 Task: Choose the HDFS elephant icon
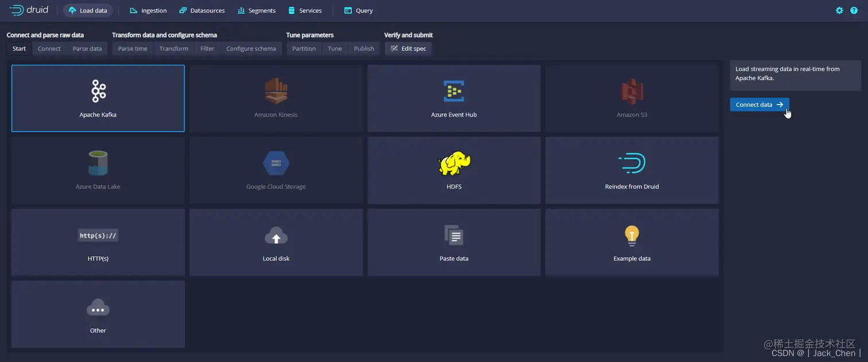coord(454,163)
